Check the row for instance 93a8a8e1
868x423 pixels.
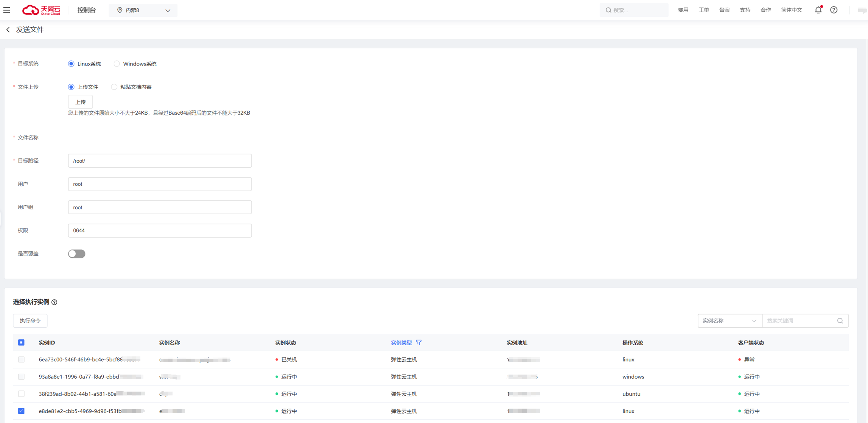(x=21, y=377)
